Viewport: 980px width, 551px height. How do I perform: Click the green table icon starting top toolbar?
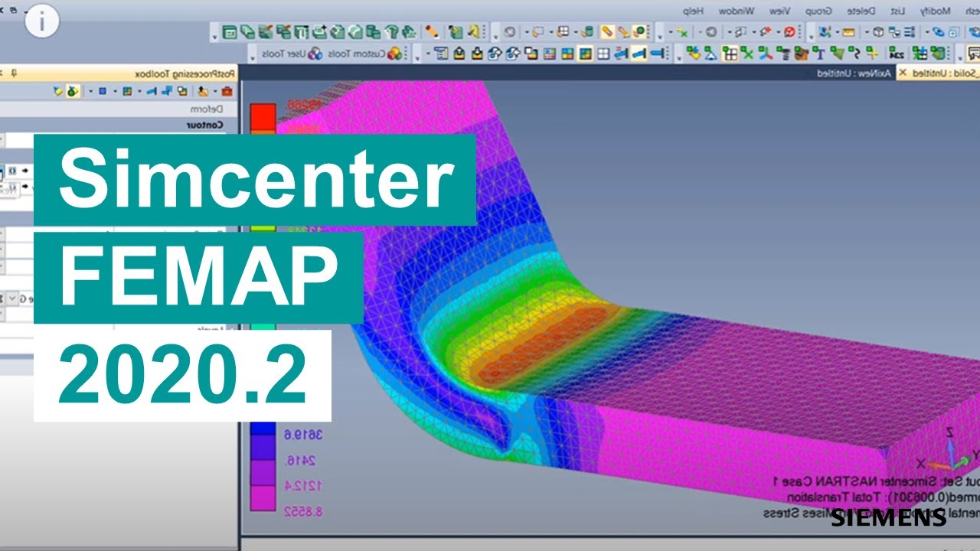(230, 32)
